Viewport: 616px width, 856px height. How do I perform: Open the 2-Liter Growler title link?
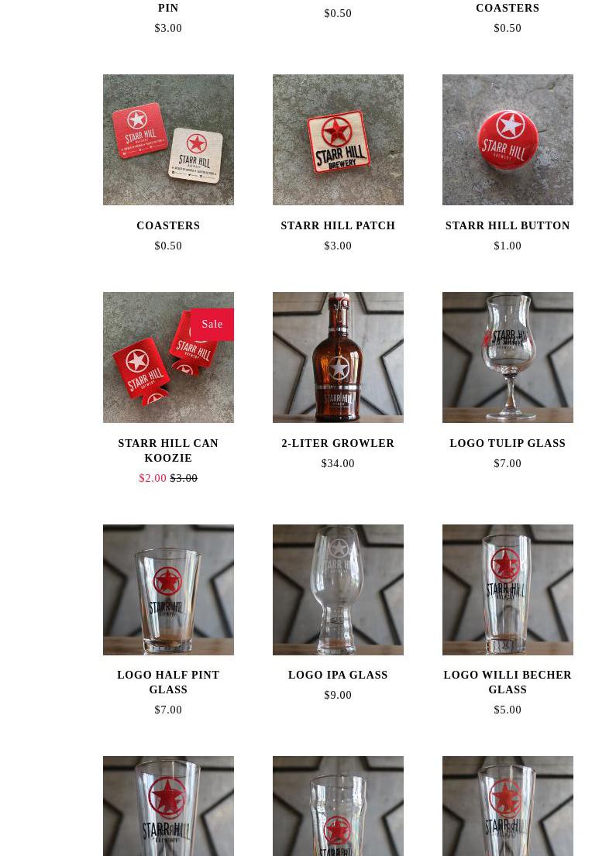coord(338,443)
